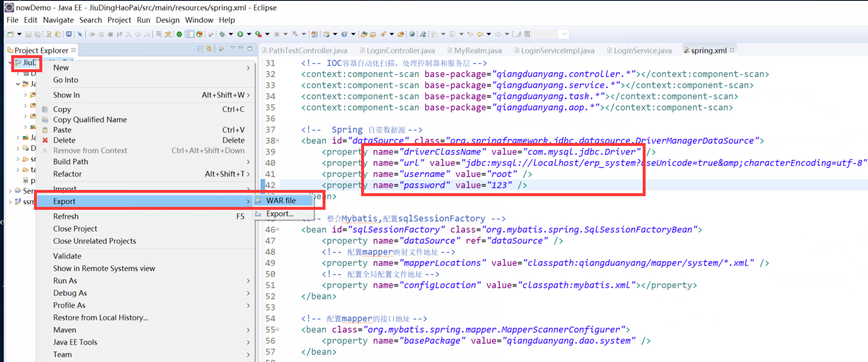Open Project Explorer View Menu triangle
The height and width of the screenshot is (362, 868).
232,48
